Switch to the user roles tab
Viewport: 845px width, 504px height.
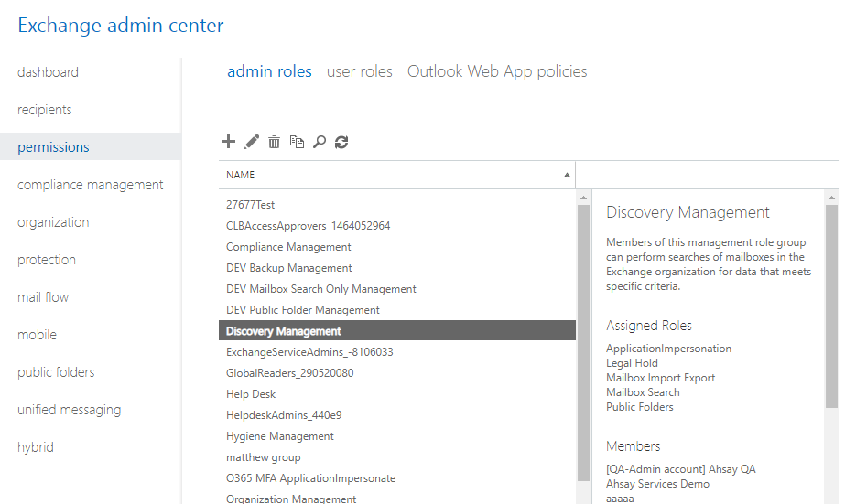(359, 71)
